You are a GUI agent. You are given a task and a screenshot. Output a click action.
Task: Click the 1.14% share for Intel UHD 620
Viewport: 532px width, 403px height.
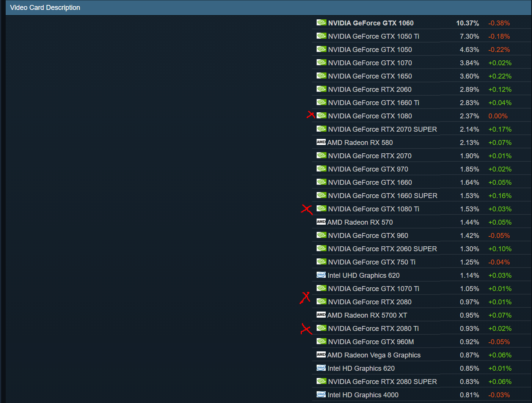point(469,275)
